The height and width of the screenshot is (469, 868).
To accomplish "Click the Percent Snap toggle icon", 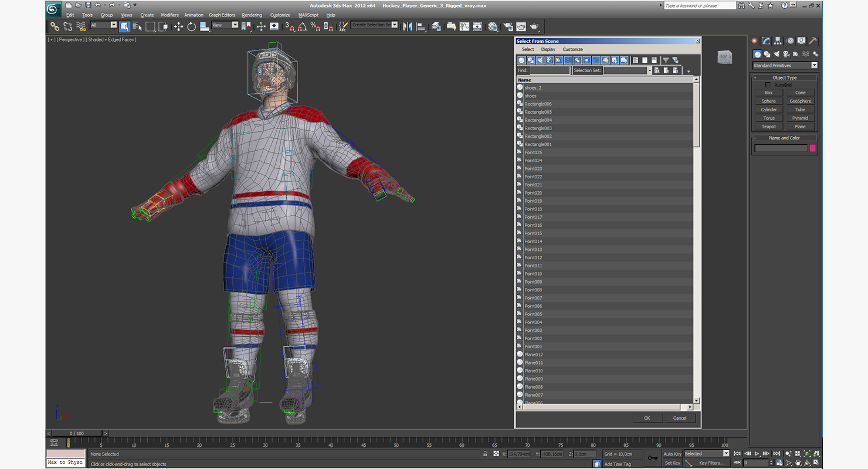I will tap(316, 26).
